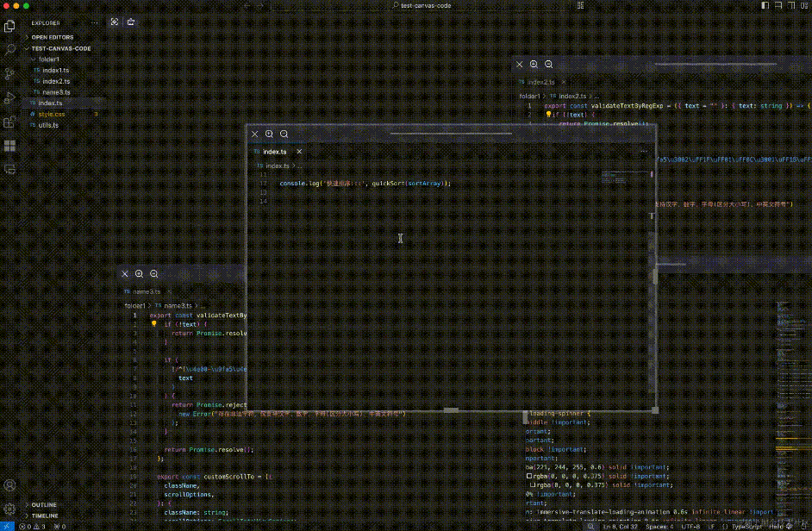Click the four-squares grid icon in the activity bar
Screen dimensions: 812x531
(9, 146)
